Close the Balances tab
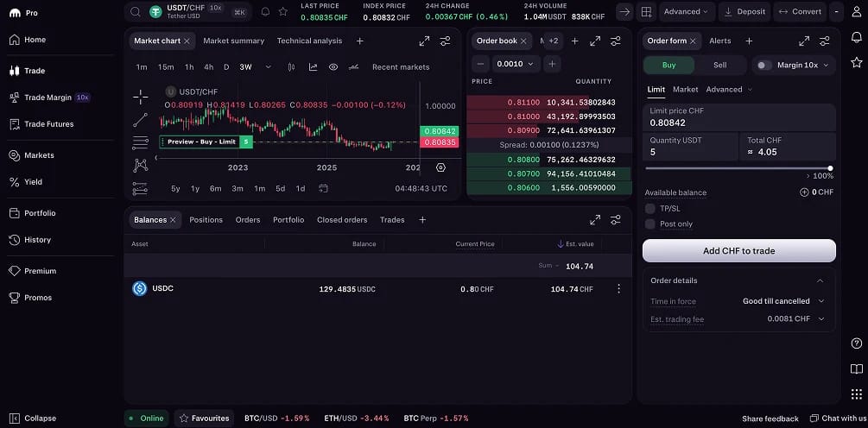Screen dimensions: 868x428 173,220
